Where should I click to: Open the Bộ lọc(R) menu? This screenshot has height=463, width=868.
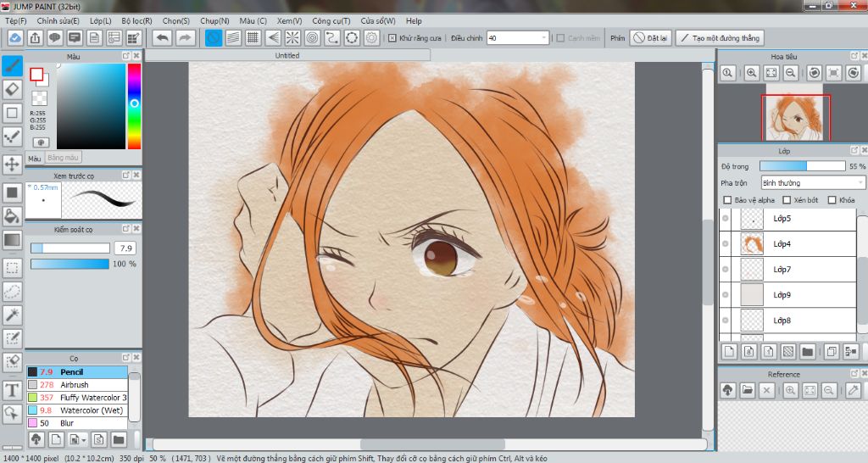[x=136, y=20]
